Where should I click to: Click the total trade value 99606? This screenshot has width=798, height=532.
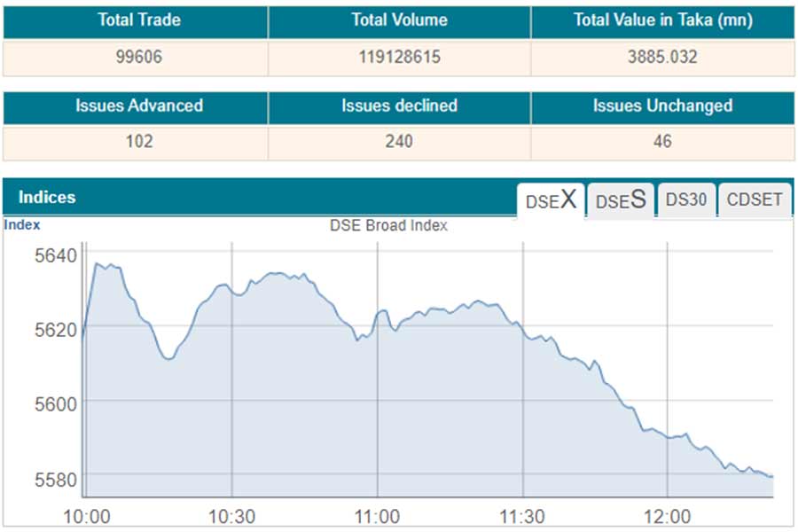[139, 58]
